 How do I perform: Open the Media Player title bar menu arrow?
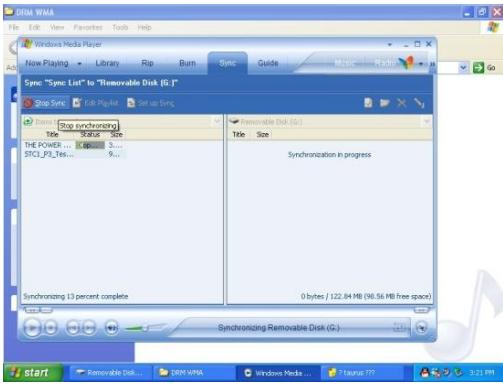(390, 44)
